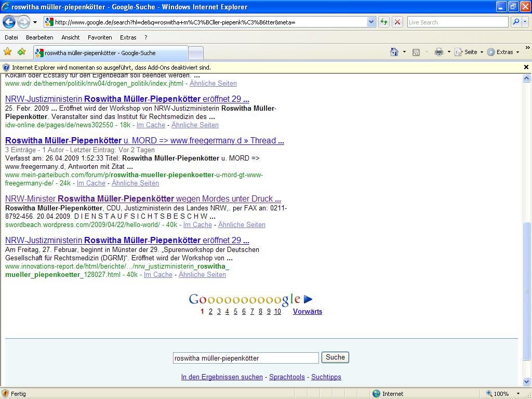Click the Live Search input box
The height and width of the screenshot is (399, 532).
coord(458,22)
